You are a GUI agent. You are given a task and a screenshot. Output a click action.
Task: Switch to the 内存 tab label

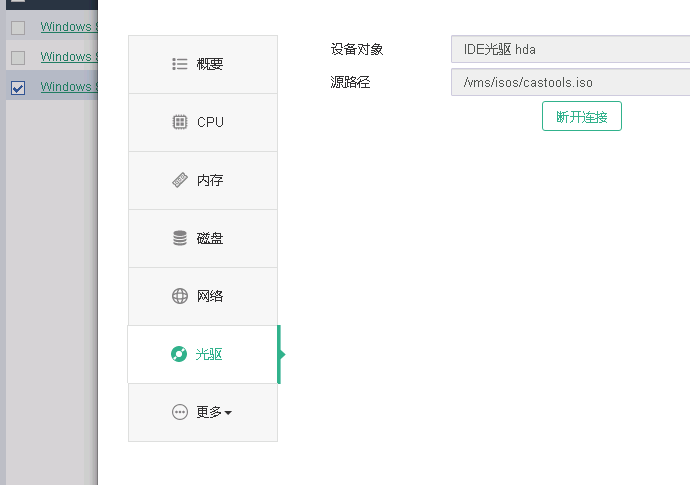pos(210,181)
